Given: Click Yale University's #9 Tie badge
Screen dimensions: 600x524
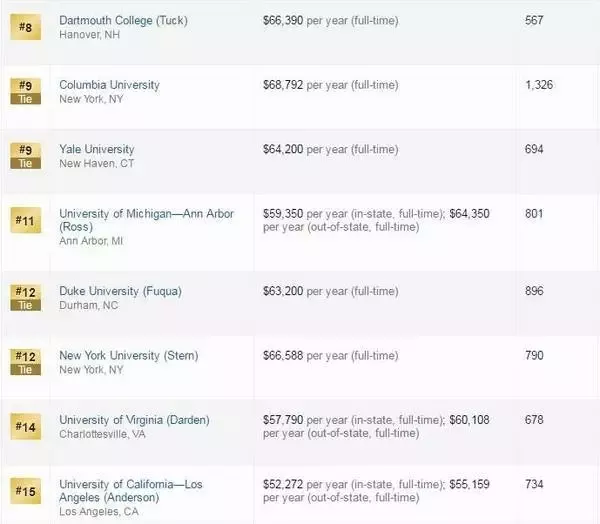Looking at the screenshot, I should pyautogui.click(x=26, y=156).
